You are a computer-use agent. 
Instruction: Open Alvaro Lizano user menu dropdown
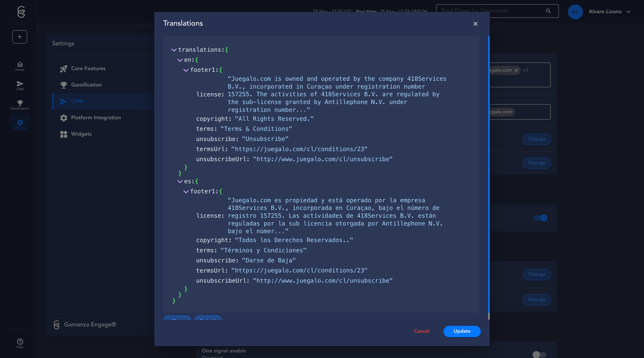click(628, 12)
